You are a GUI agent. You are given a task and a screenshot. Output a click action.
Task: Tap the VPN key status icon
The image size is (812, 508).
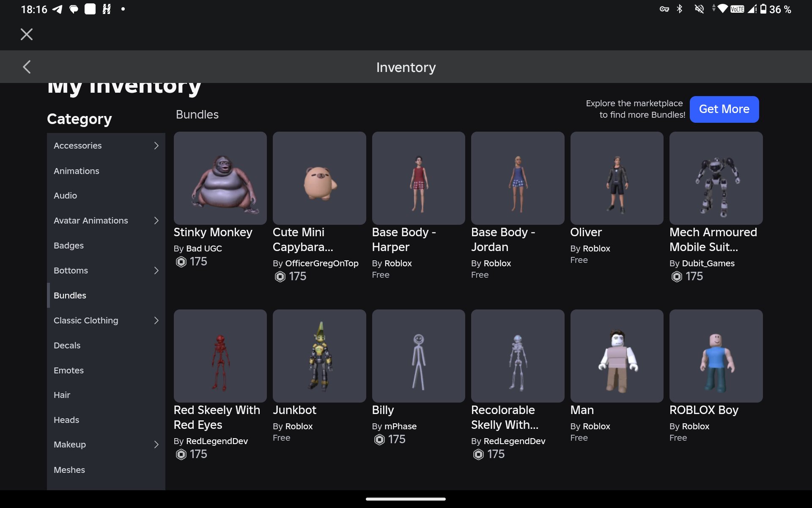[664, 9]
